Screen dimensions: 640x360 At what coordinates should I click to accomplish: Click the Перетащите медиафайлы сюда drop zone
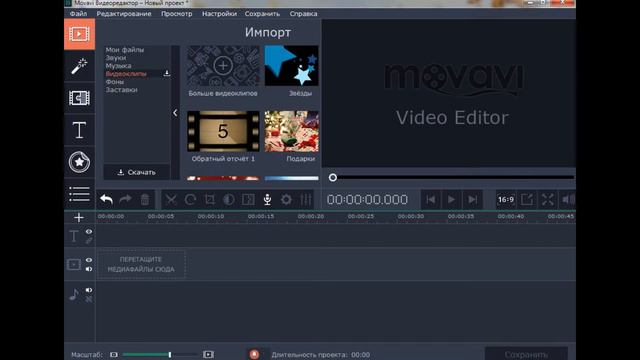coord(141,264)
